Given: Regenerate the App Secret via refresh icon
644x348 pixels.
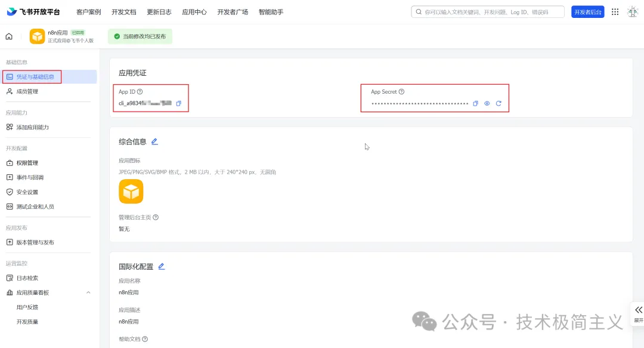Looking at the screenshot, I should [500, 103].
